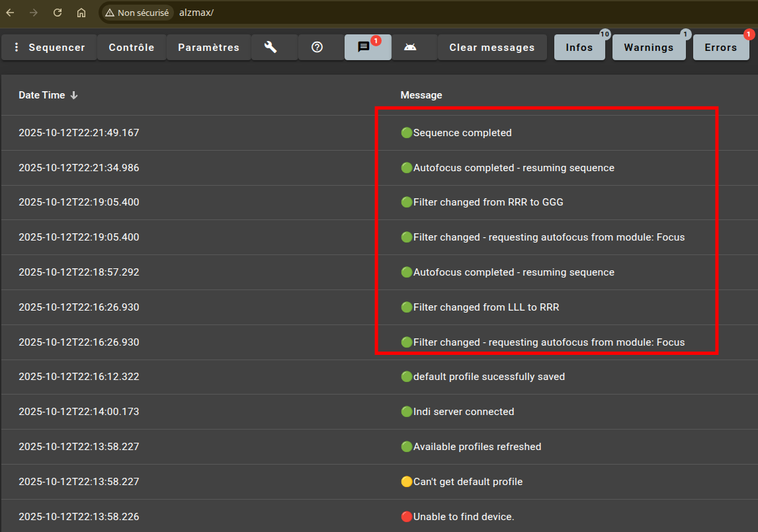Open the Android robot icon tab
The image size is (758, 532).
point(410,48)
